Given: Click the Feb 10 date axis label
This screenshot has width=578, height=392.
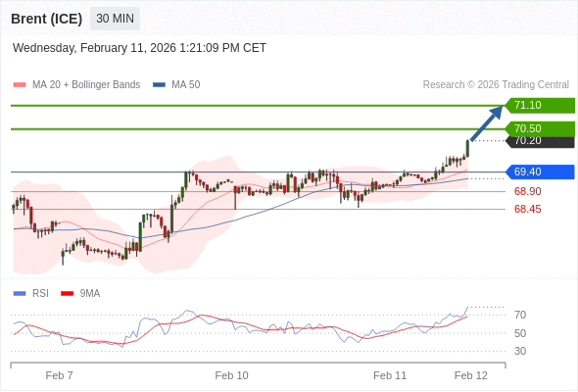Looking at the screenshot, I should (x=231, y=375).
